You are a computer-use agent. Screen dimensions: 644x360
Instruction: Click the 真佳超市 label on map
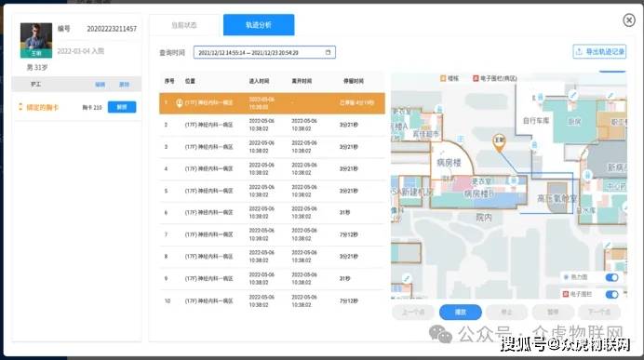coord(425,134)
